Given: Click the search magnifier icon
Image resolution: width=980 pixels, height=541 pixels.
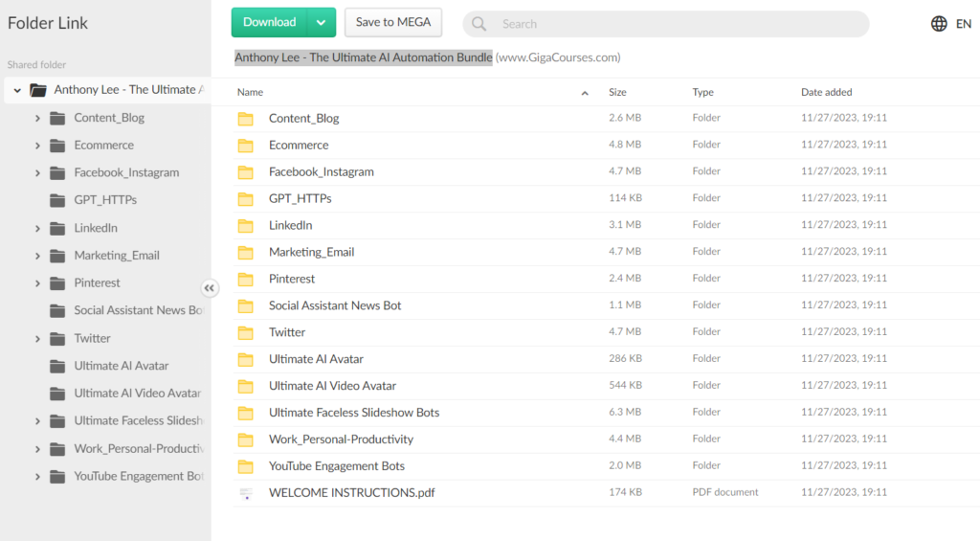Looking at the screenshot, I should coord(479,24).
